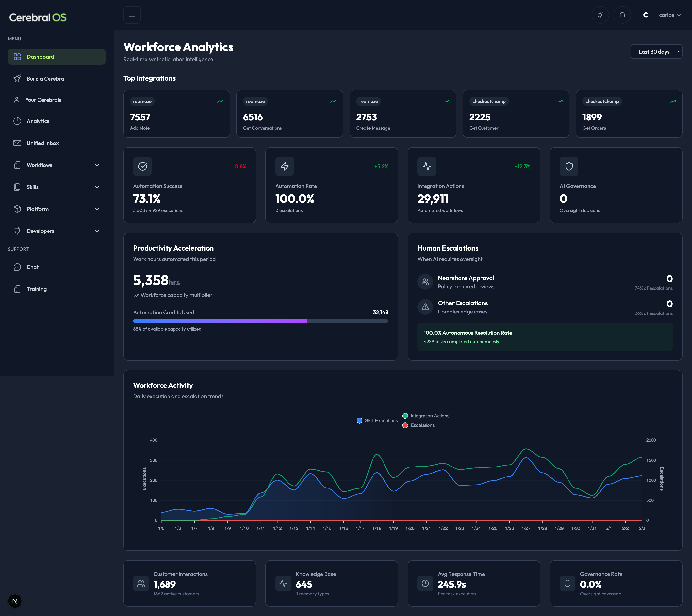Click the Avg Response Time clock icon
Viewport: 692px width, 616px height.
[x=425, y=583]
